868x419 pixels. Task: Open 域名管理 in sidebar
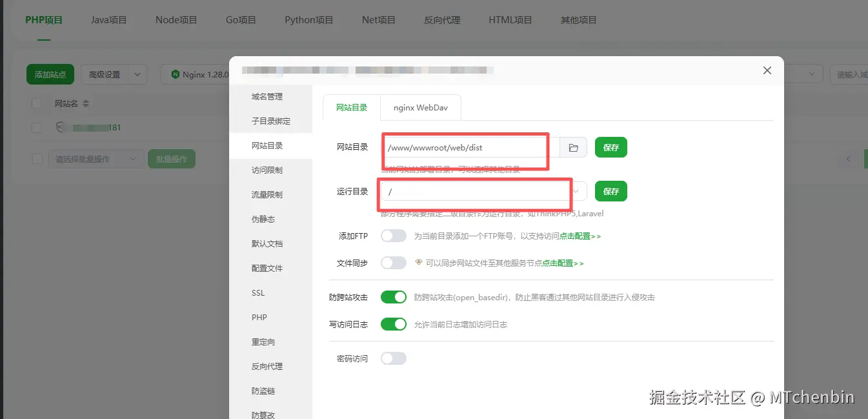[271, 97]
